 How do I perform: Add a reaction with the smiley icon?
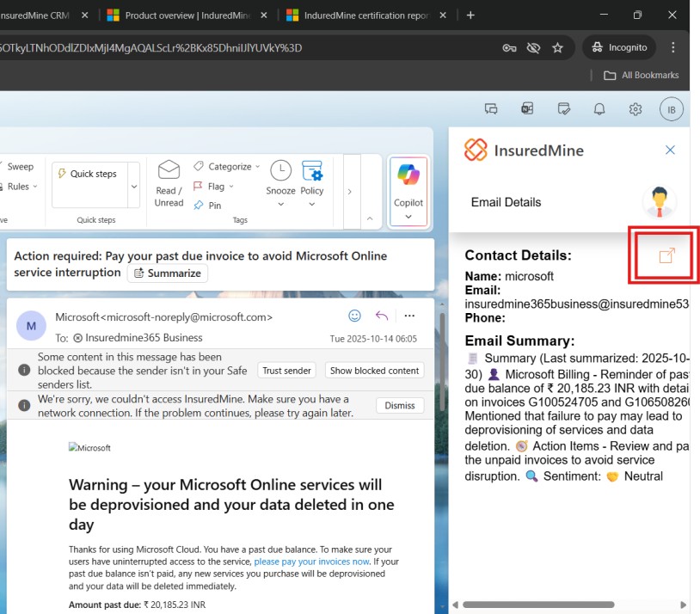click(x=354, y=316)
